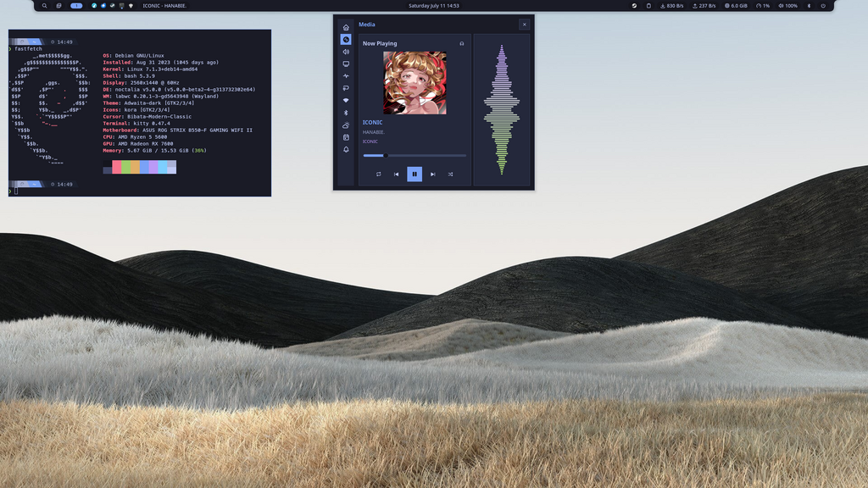Click the green swatch in fastfetch palette
The height and width of the screenshot is (488, 868).
(x=125, y=167)
